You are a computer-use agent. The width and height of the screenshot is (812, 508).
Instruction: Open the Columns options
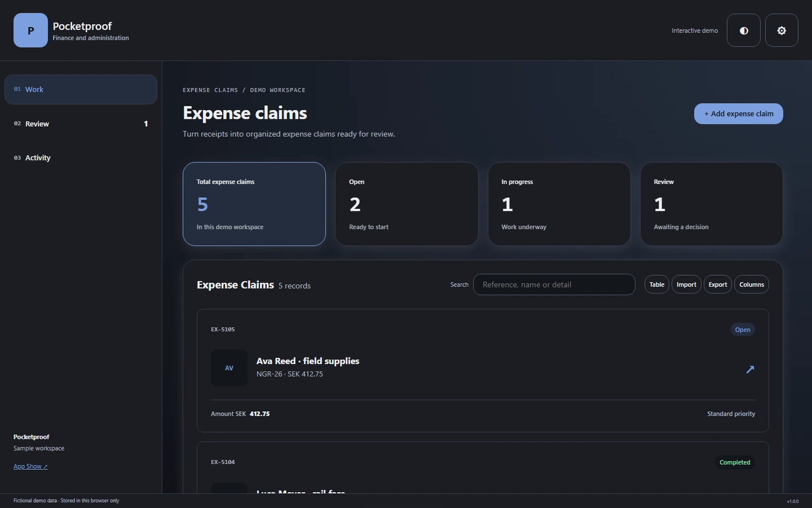(752, 284)
